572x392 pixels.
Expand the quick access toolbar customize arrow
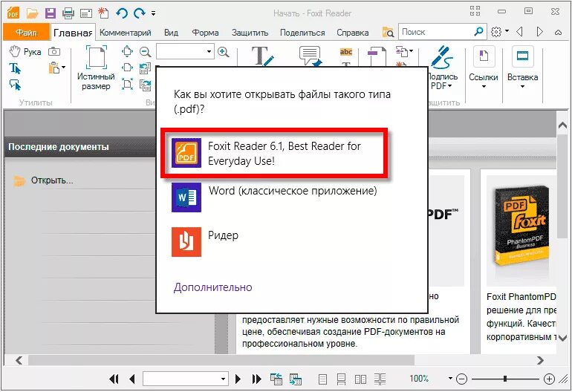pos(154,14)
